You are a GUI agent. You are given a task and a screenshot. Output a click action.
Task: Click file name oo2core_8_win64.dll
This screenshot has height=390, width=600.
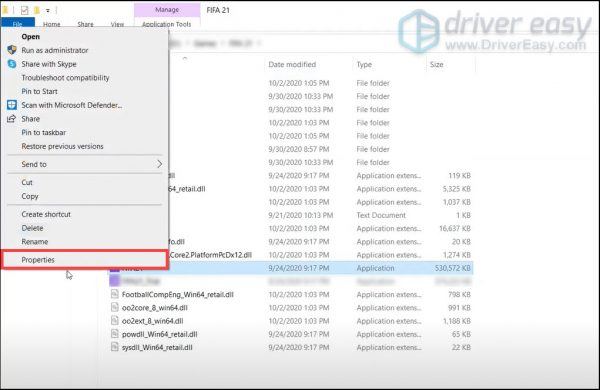[155, 308]
